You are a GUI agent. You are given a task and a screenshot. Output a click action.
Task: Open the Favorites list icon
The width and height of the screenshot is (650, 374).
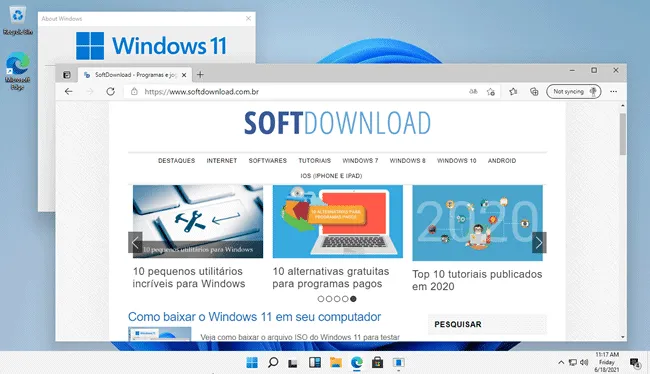513,92
